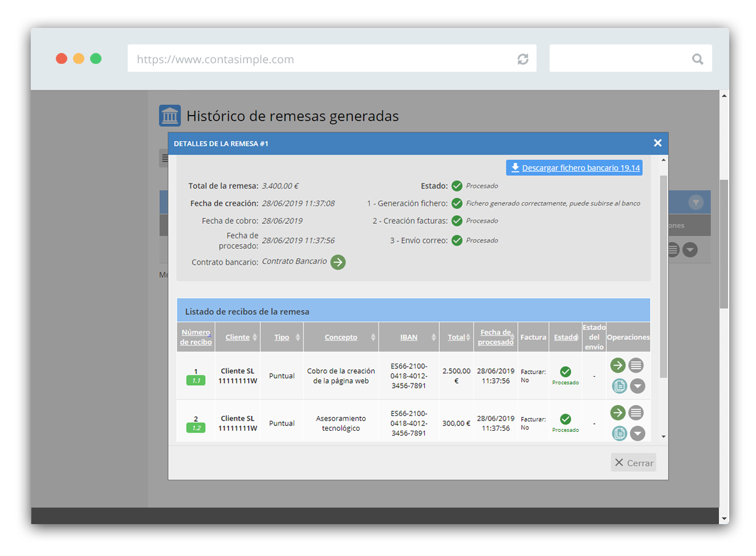Click the dialog scrollbar down arrow

click(663, 436)
